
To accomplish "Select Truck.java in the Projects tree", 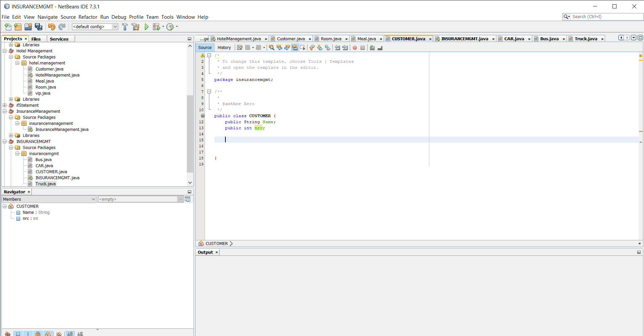I will [x=46, y=184].
